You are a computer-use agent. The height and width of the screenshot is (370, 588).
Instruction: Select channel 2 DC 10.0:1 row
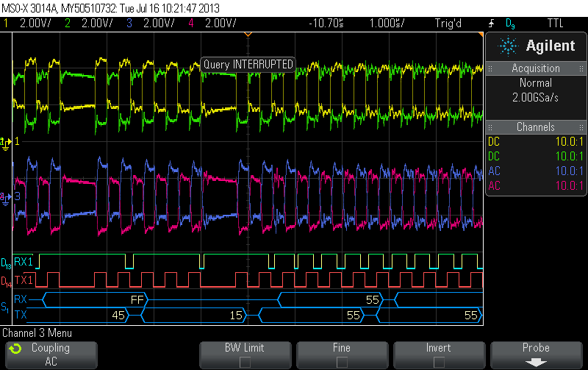coord(536,156)
